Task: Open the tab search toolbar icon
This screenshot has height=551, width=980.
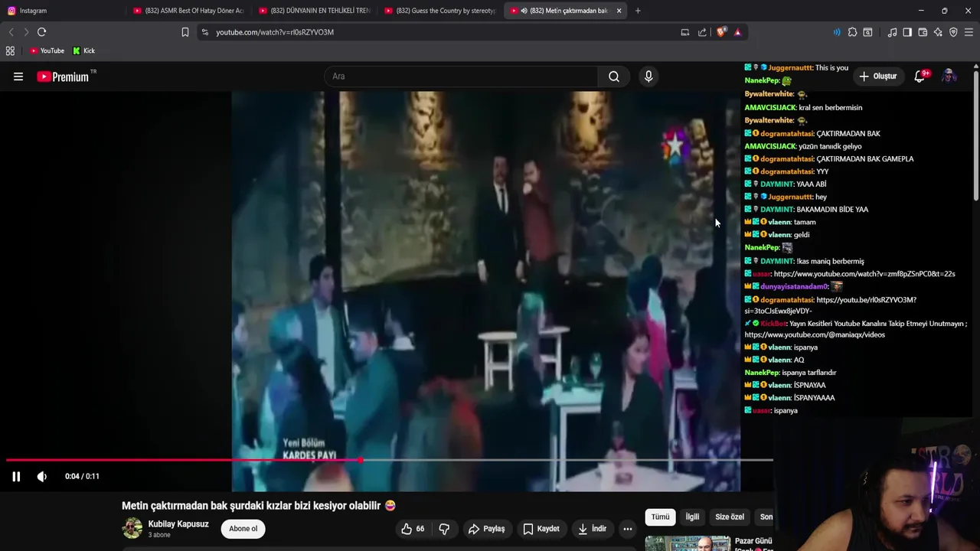Action: coord(867,32)
